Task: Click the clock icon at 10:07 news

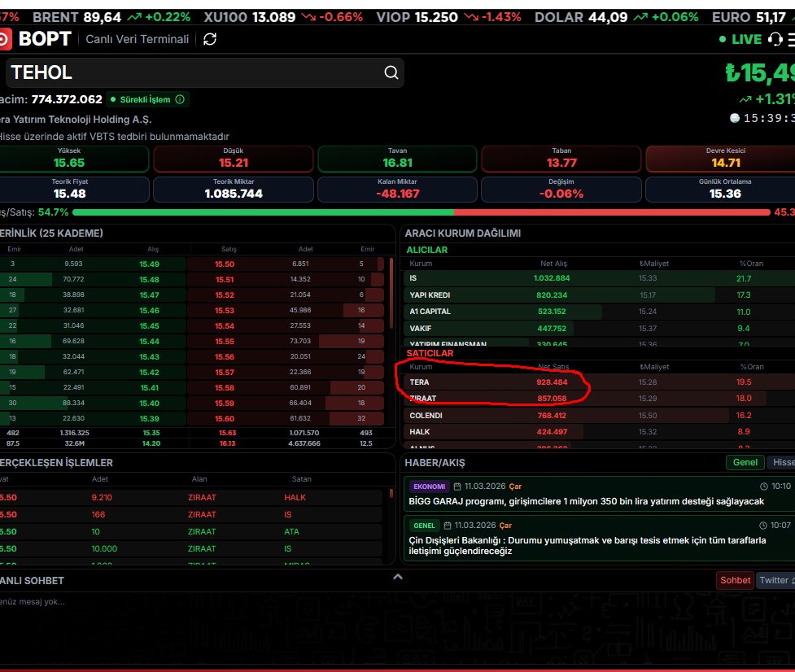Action: 763,526
